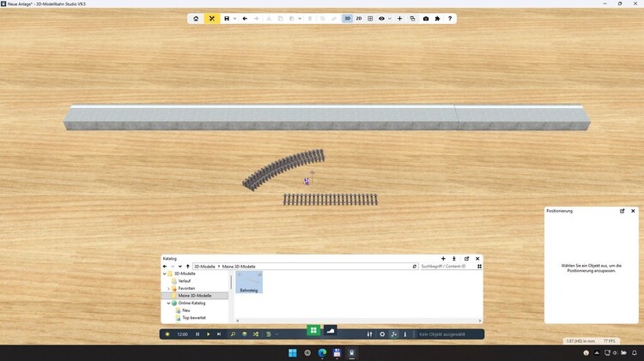Click the crossed-arrows switch icon
Screen dimensions: 644x361
(256, 334)
